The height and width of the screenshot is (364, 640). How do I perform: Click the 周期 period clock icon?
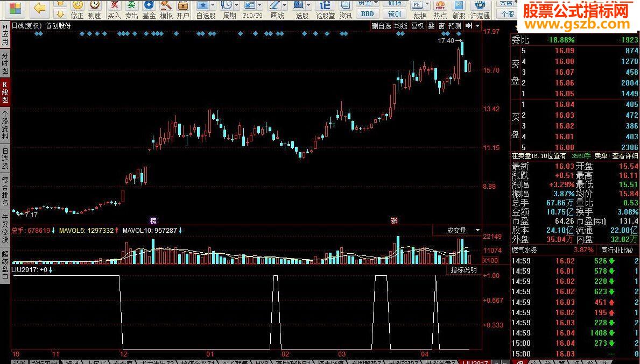[227, 5]
